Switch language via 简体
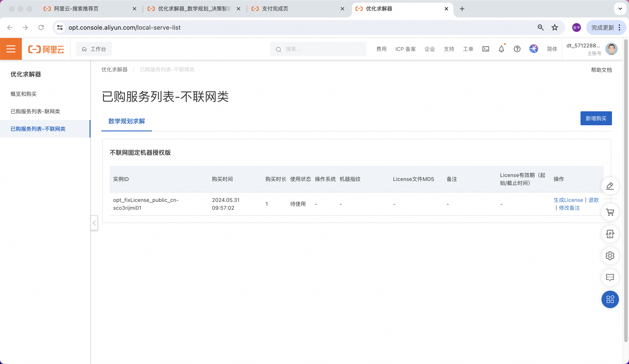629x364 pixels. click(x=552, y=49)
